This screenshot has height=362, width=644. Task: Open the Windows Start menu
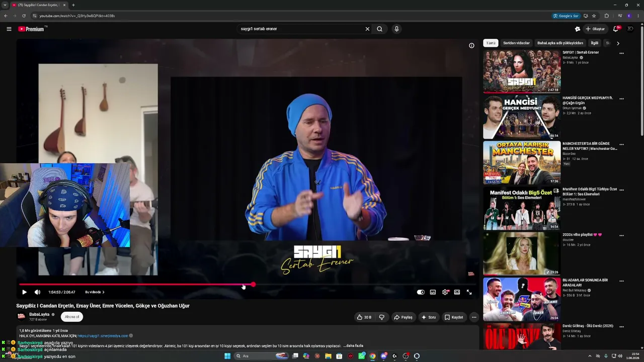pyautogui.click(x=227, y=356)
